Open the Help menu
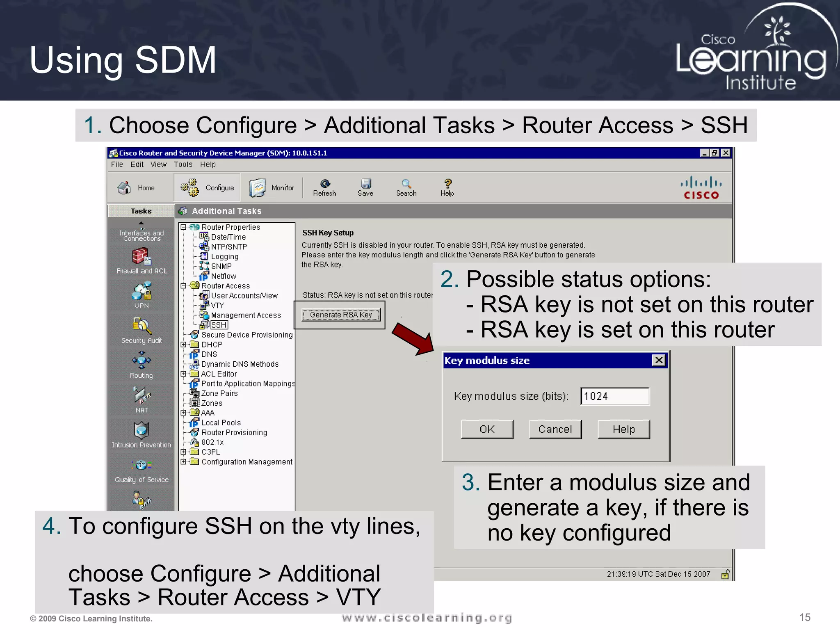Screen dimensions: 840x630 click(208, 164)
